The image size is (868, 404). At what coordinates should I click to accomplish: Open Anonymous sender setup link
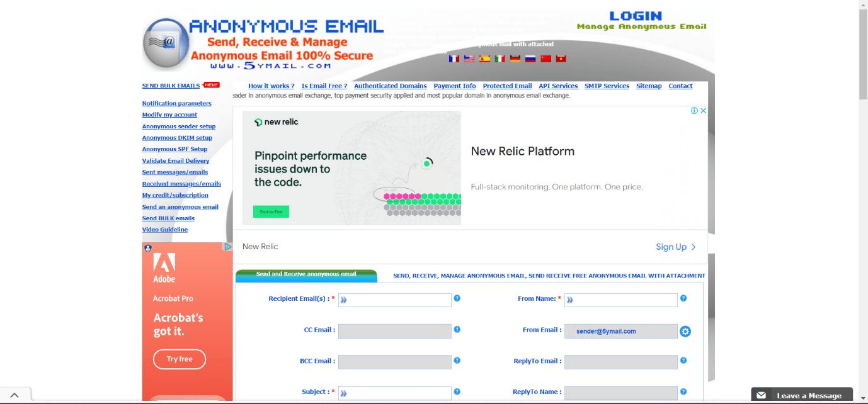tap(179, 126)
